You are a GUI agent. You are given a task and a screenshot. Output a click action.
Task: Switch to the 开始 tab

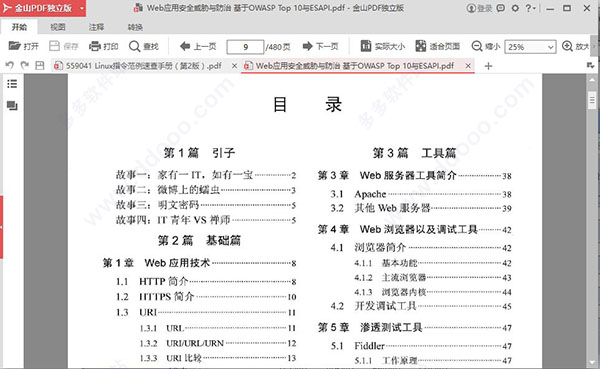tap(19, 27)
